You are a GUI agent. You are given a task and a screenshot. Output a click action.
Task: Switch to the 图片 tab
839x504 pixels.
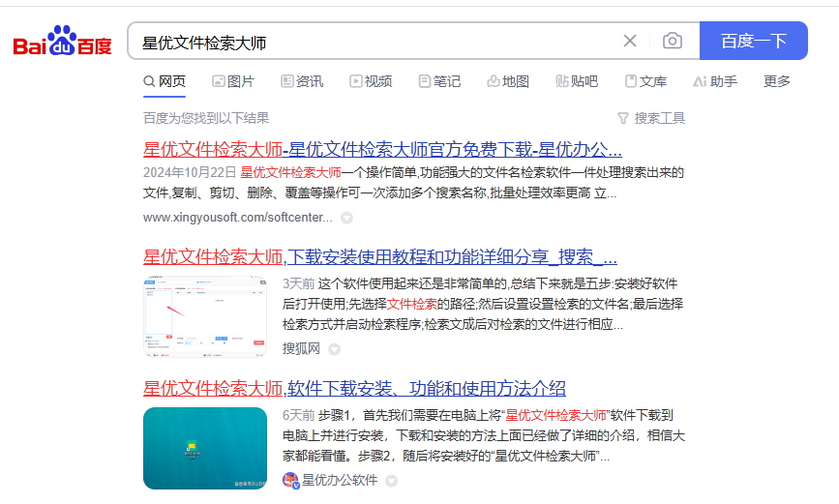pyautogui.click(x=233, y=81)
